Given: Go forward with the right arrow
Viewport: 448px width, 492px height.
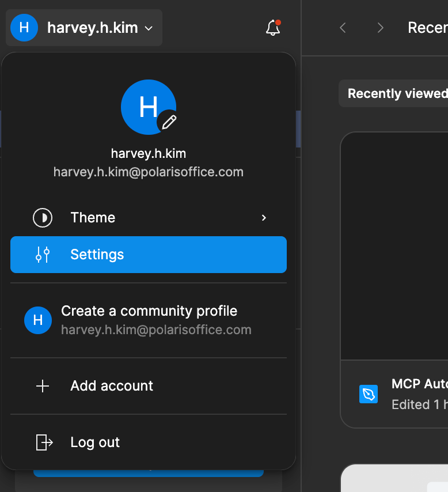Looking at the screenshot, I should [x=380, y=28].
